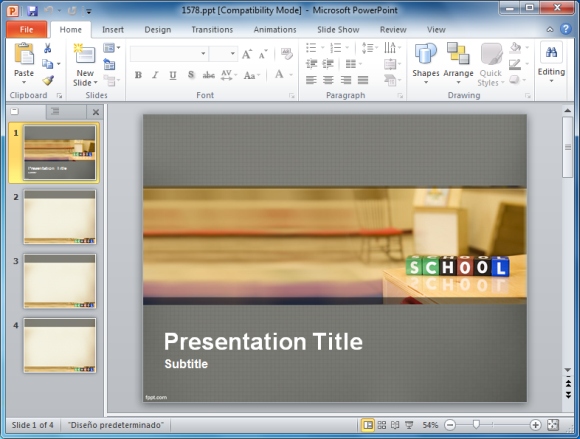The width and height of the screenshot is (580, 439).
Task: Switch to the Design tab
Action: 158,30
